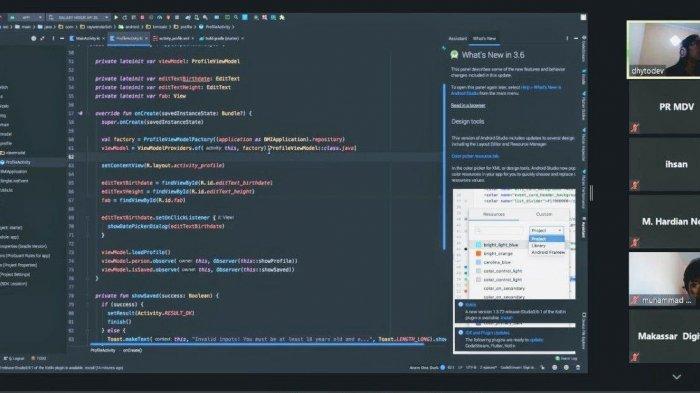Open the AVD Manager toolbar icon

[196, 17]
